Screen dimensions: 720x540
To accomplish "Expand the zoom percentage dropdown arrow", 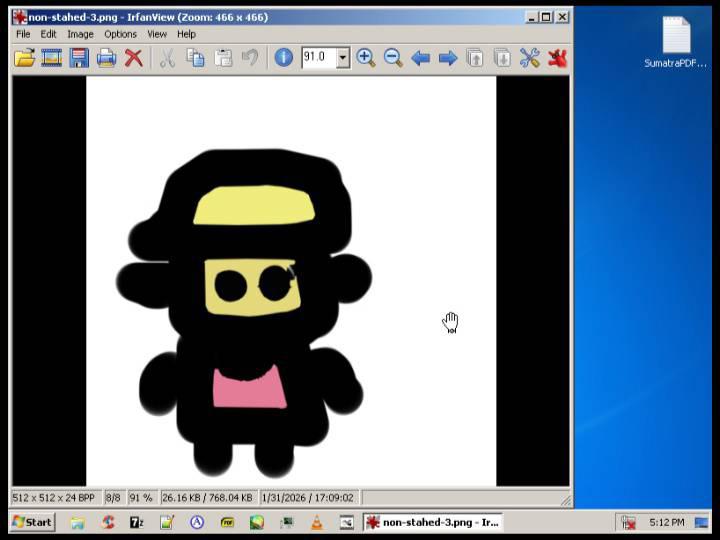I will coord(343,58).
